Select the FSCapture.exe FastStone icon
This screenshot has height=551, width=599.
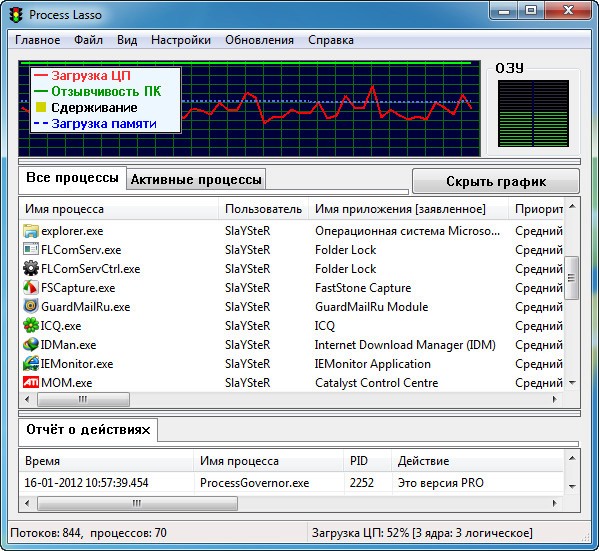point(31,287)
